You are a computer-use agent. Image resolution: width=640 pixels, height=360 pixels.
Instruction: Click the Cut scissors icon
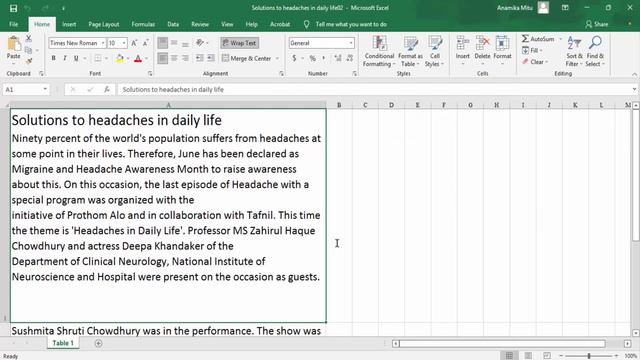click(29, 39)
